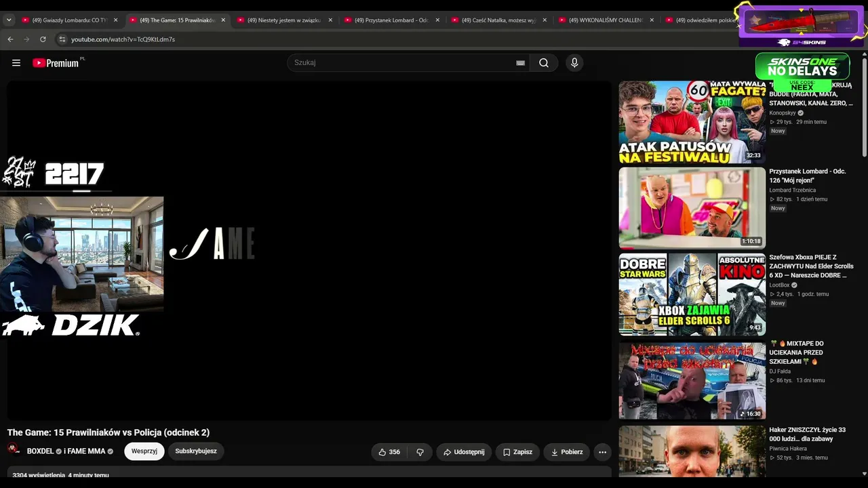Go forward in browser history

click(26, 39)
